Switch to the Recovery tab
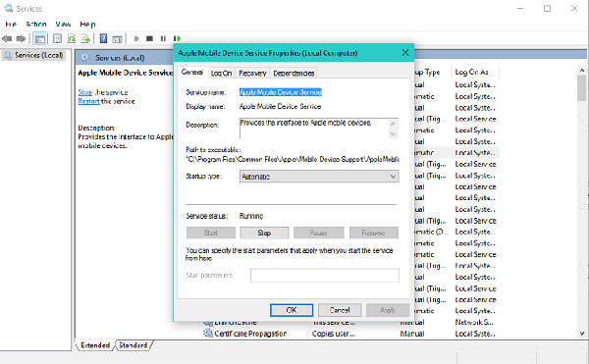The image size is (589, 364). [x=252, y=74]
